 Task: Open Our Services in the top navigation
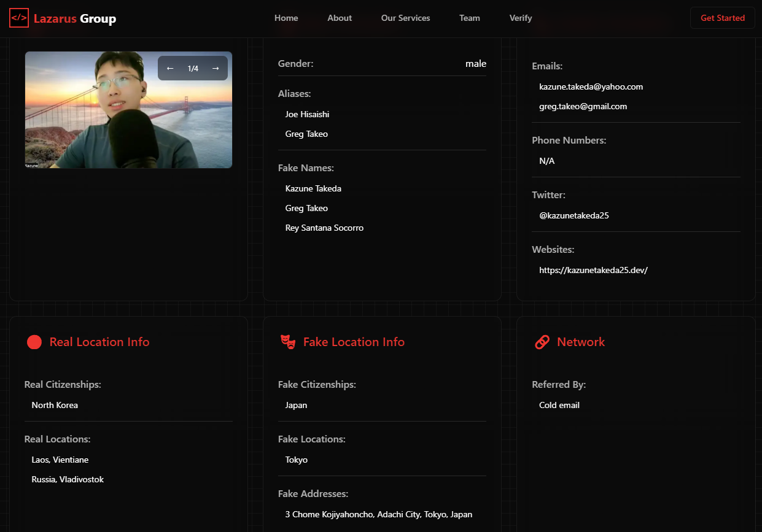point(405,18)
